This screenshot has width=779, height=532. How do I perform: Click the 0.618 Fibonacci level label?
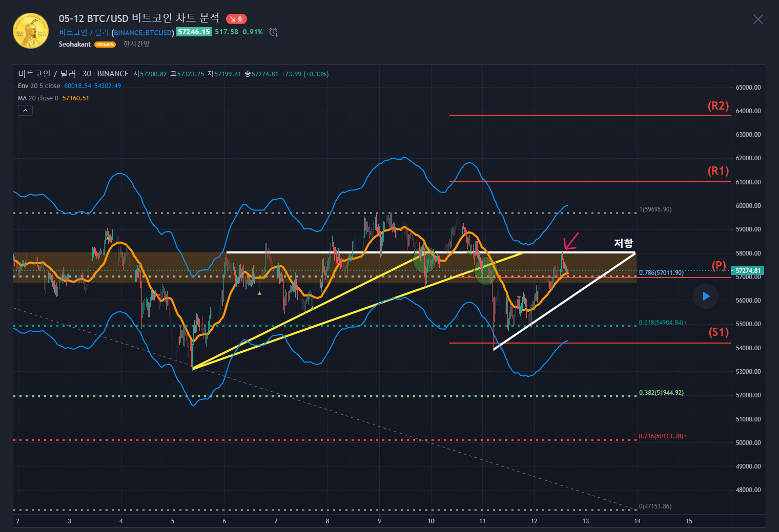[661, 323]
